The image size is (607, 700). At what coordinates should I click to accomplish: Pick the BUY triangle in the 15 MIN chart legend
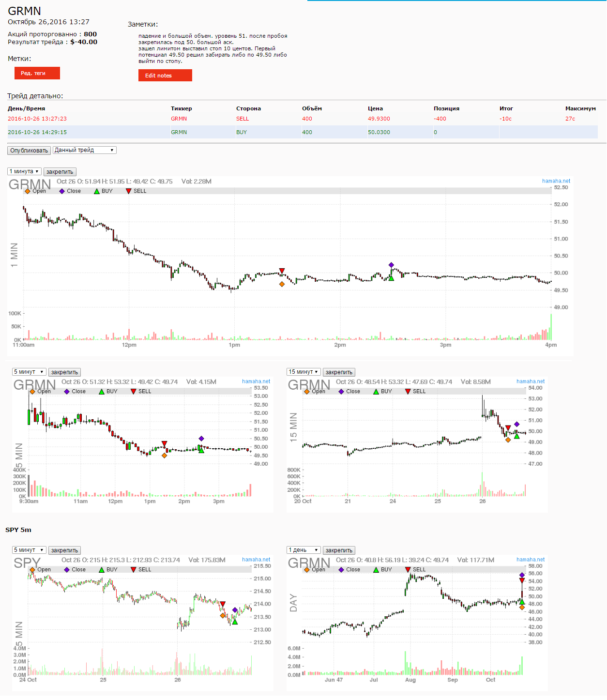(376, 392)
